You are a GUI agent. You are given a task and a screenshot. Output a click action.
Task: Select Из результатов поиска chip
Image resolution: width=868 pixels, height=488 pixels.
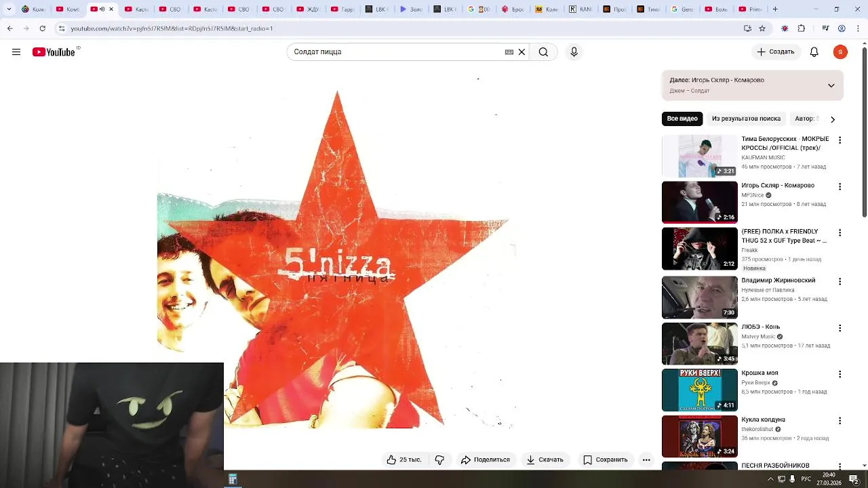pos(746,119)
